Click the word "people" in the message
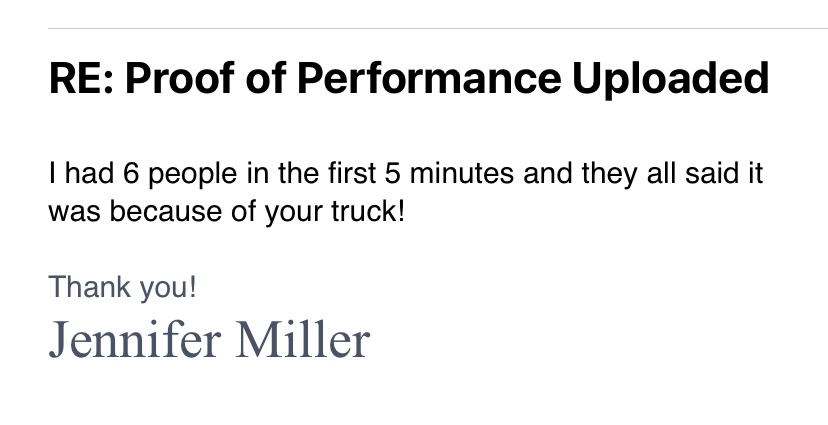Image resolution: width=828 pixels, height=425 pixels. pyautogui.click(x=192, y=175)
